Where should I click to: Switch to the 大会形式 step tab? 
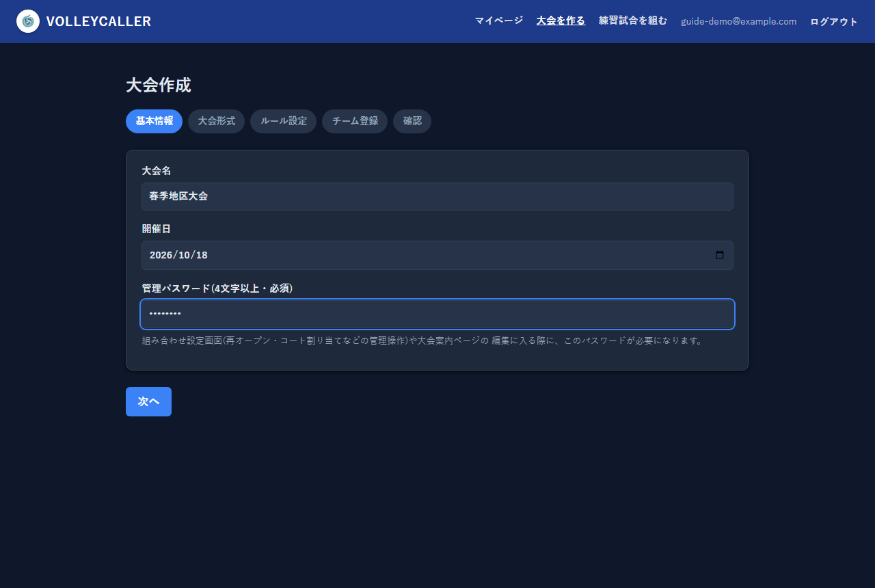tap(216, 121)
